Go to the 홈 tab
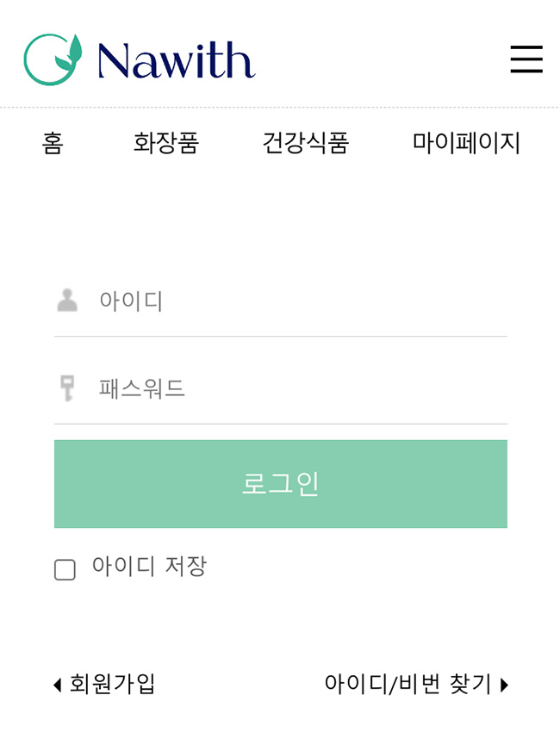Image resolution: width=560 pixels, height=732 pixels. click(53, 143)
